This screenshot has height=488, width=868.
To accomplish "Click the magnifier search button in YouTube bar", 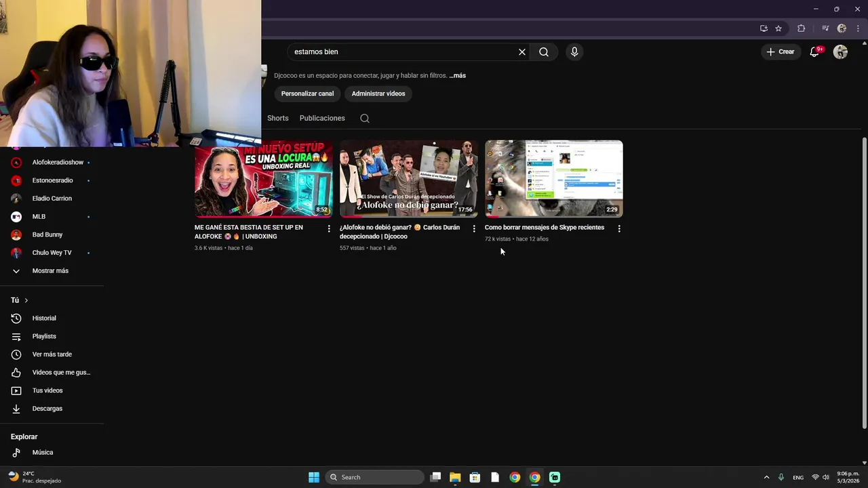I will point(544,52).
